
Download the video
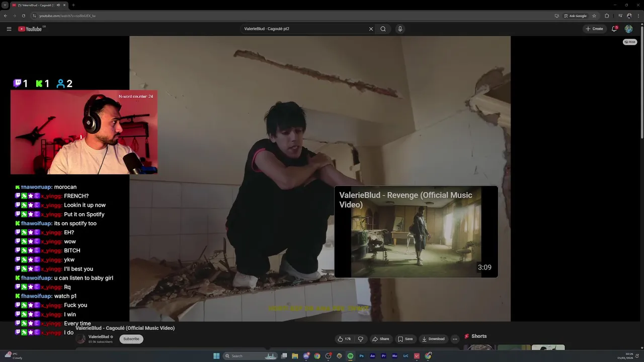point(433,339)
